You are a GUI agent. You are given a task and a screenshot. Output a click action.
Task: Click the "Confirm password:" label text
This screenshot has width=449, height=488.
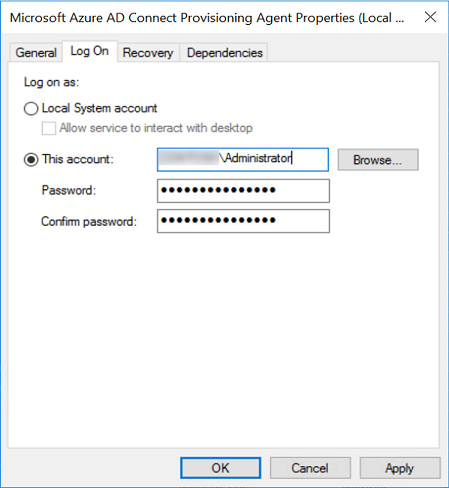coord(89,221)
